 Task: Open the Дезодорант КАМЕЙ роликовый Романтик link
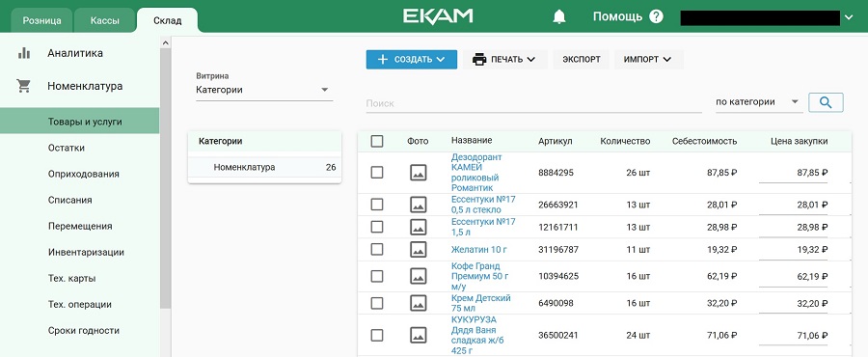click(x=476, y=173)
